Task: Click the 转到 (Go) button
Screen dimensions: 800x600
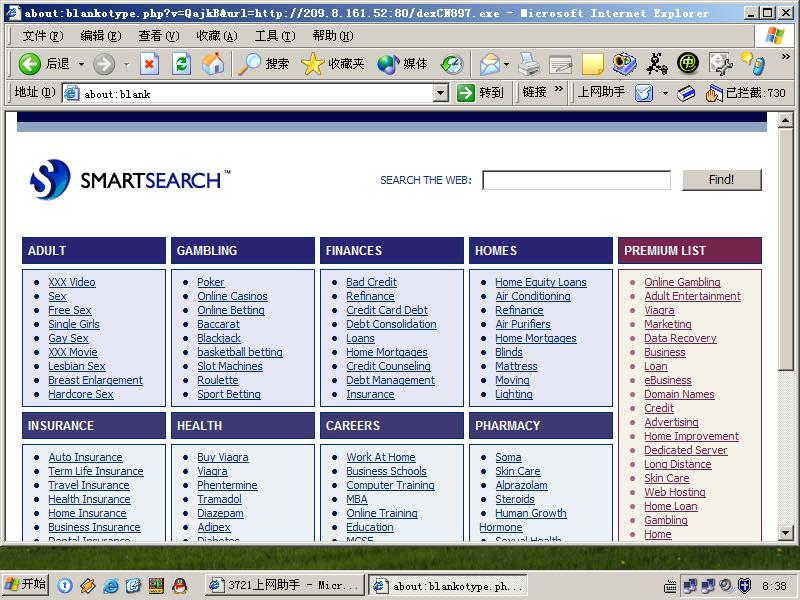Action: tap(480, 93)
